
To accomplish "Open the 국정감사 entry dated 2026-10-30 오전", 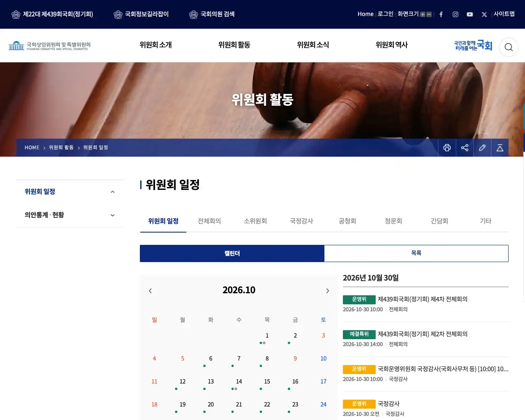I will click(388, 404).
